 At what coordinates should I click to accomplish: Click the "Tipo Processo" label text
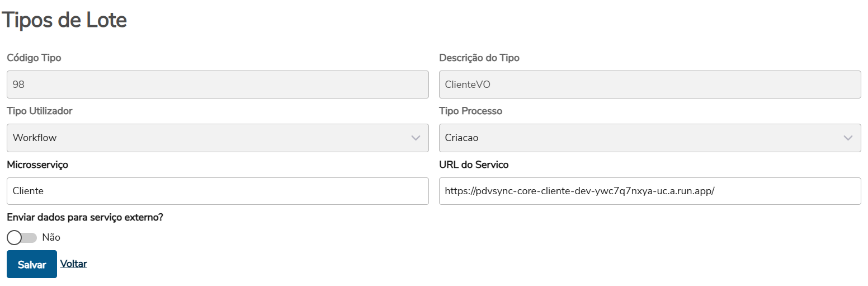[470, 111]
